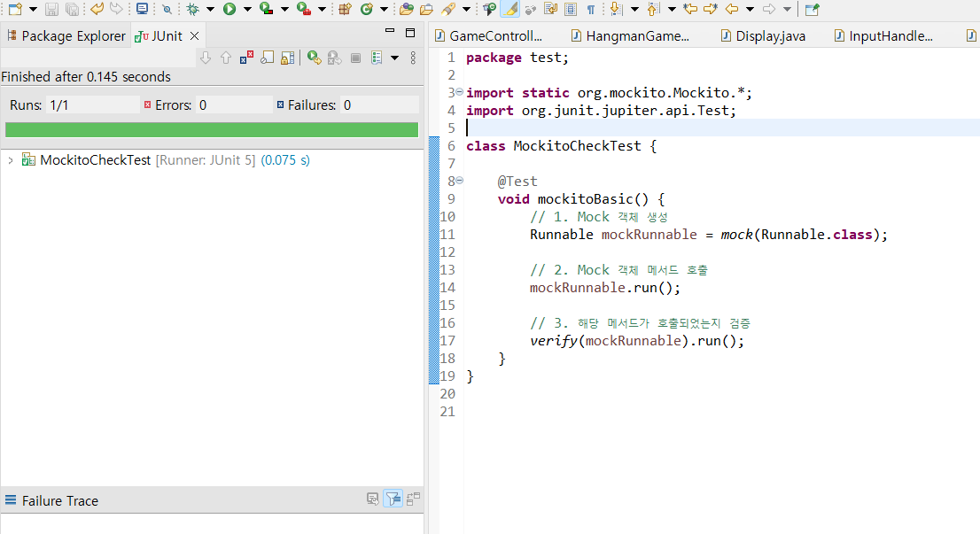Click Rerun Test Failures First icon
The height and width of the screenshot is (534, 980).
pyautogui.click(x=335, y=58)
